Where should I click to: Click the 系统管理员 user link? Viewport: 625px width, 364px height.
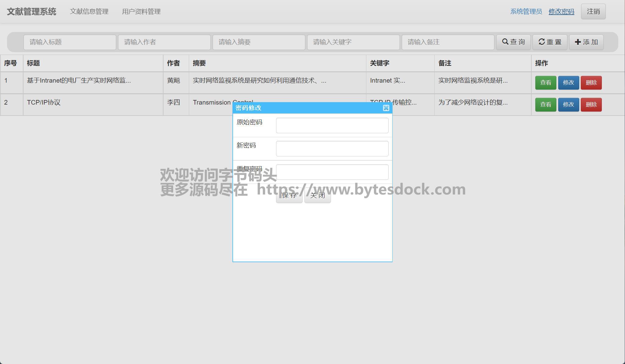[x=526, y=12]
